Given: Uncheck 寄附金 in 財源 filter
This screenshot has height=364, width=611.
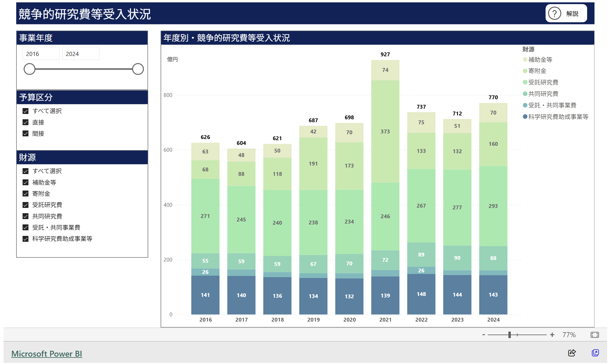Looking at the screenshot, I should tap(26, 193).
